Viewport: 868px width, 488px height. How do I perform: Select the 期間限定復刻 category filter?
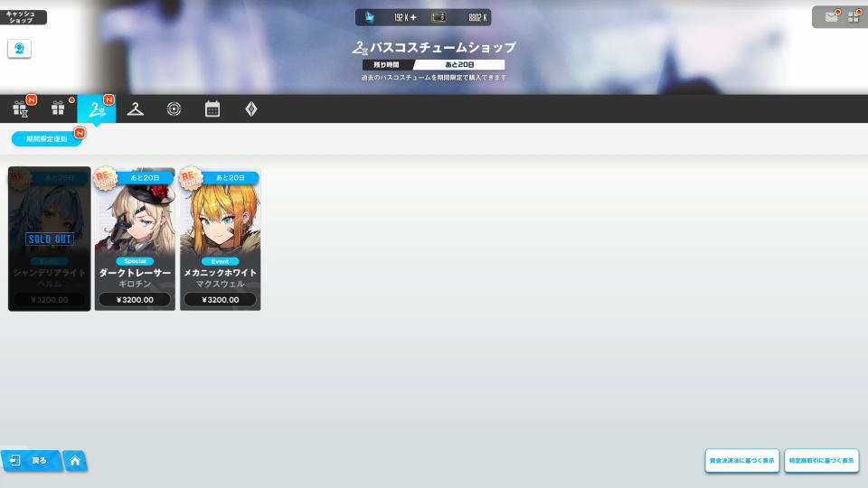pos(46,139)
